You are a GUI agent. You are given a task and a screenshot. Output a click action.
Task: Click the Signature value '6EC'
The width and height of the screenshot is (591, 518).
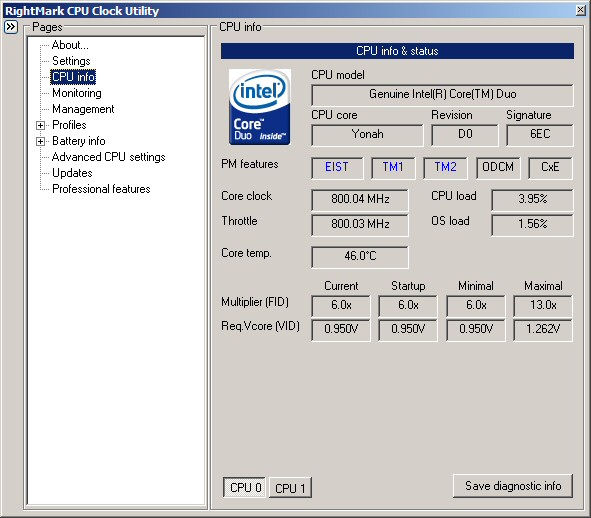[x=540, y=135]
